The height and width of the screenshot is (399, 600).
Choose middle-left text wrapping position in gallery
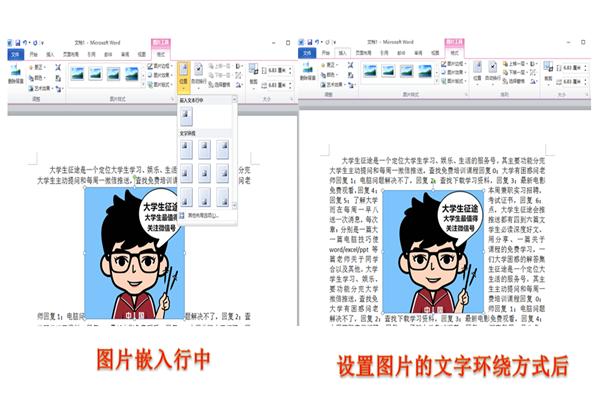pos(186,173)
